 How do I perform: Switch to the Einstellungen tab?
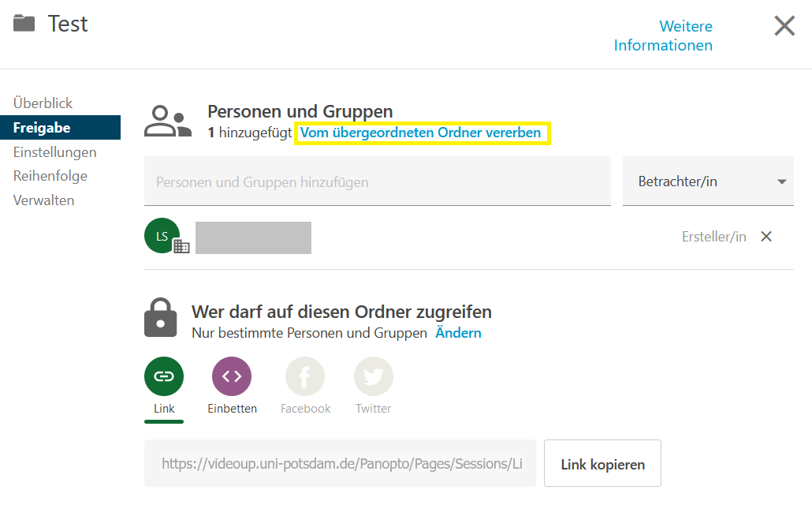[x=54, y=152]
